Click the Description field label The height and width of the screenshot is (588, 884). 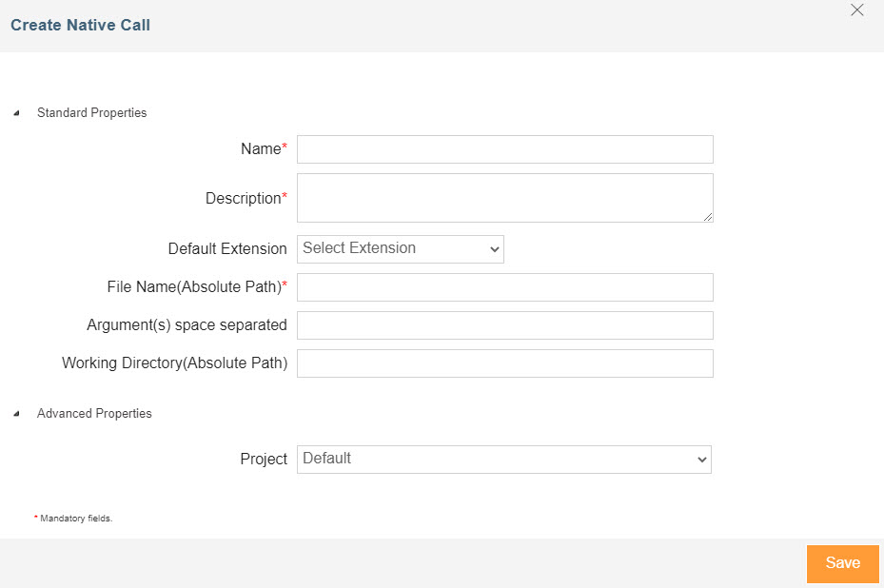[243, 199]
